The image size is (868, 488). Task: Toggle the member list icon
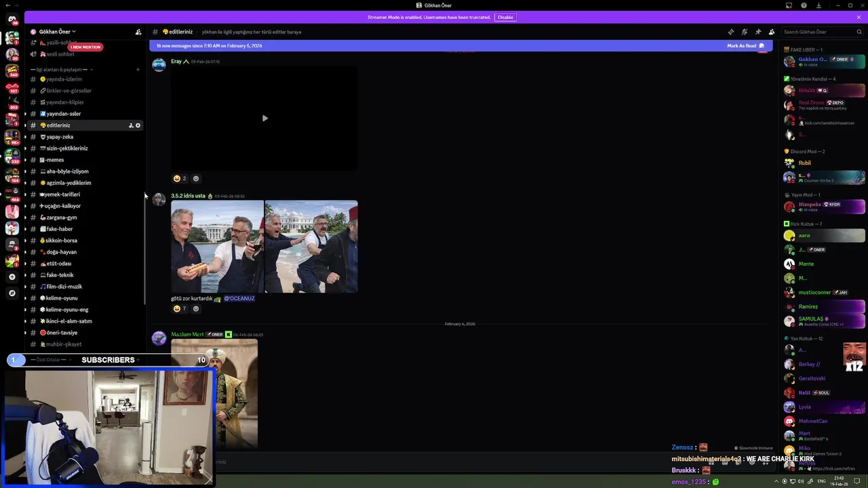(771, 32)
